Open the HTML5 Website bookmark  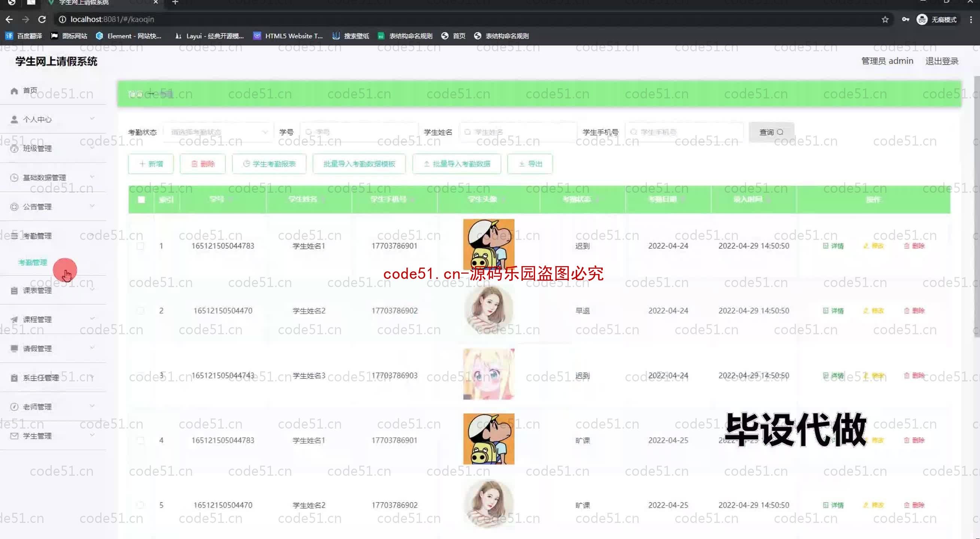(288, 36)
